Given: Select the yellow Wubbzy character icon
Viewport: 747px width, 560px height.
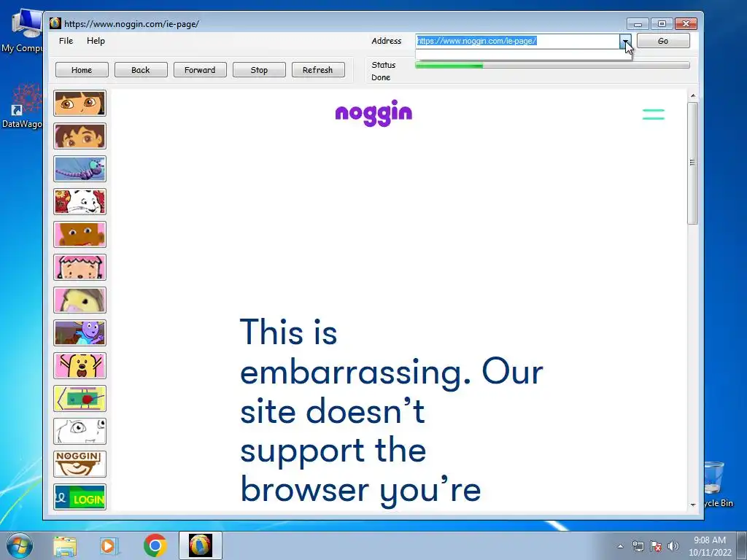Looking at the screenshot, I should [x=80, y=366].
